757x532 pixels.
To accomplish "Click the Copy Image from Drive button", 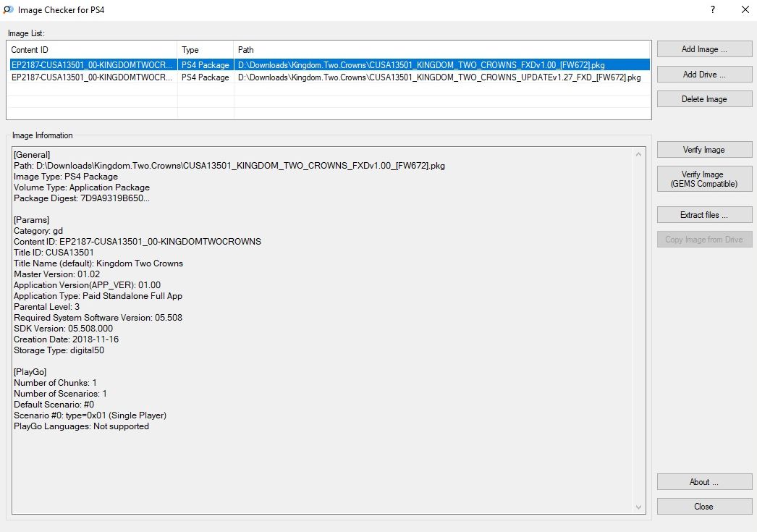I will tap(704, 240).
